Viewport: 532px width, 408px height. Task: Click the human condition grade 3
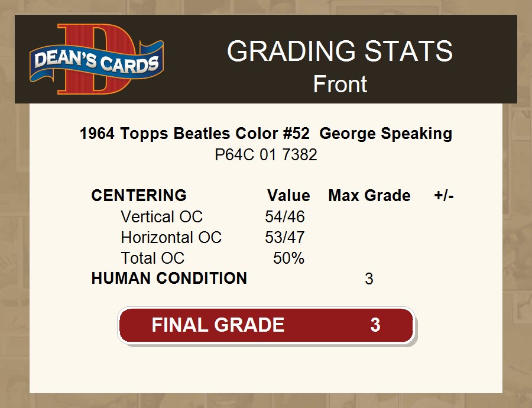[x=369, y=279]
